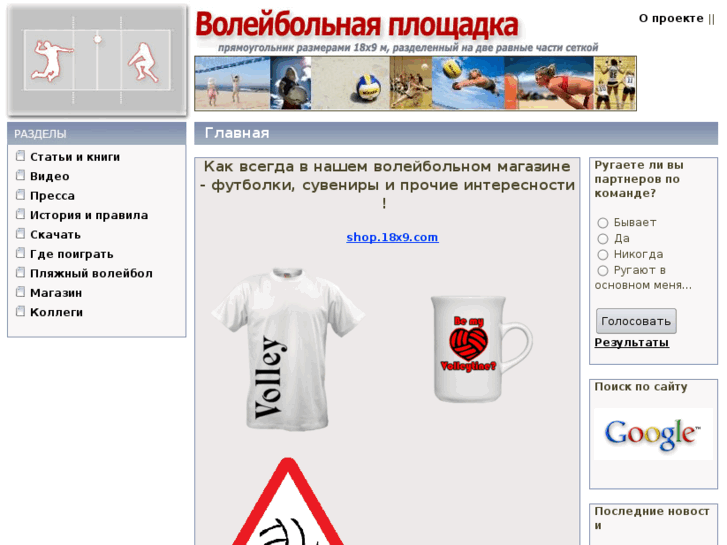Viewport: 727px width, 545px height.
Task: Open the Пресса section
Action: click(x=52, y=196)
